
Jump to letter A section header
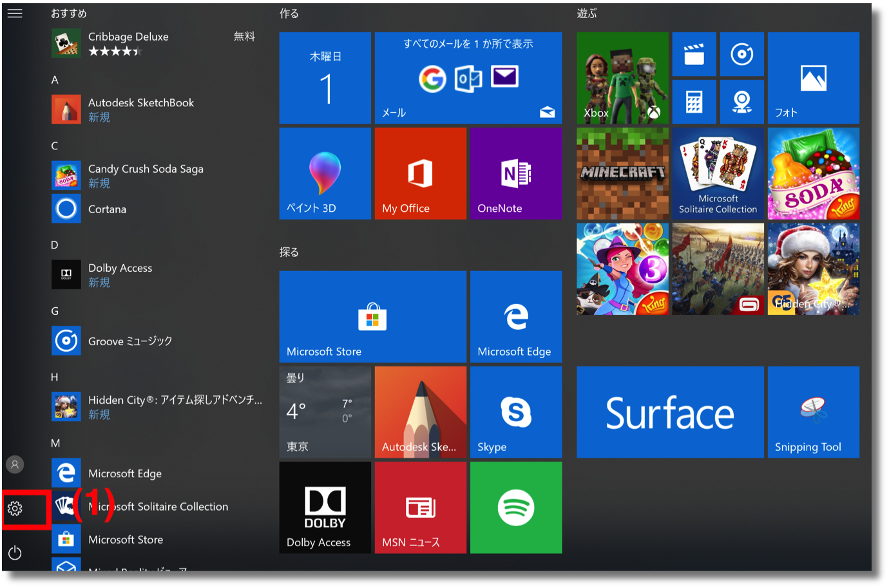pos(55,80)
